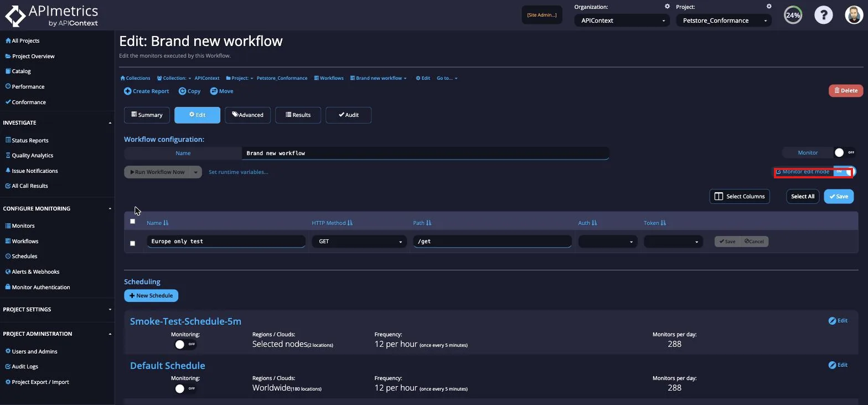Open Status Reports
This screenshot has width=868, height=405.
pyautogui.click(x=27, y=140)
